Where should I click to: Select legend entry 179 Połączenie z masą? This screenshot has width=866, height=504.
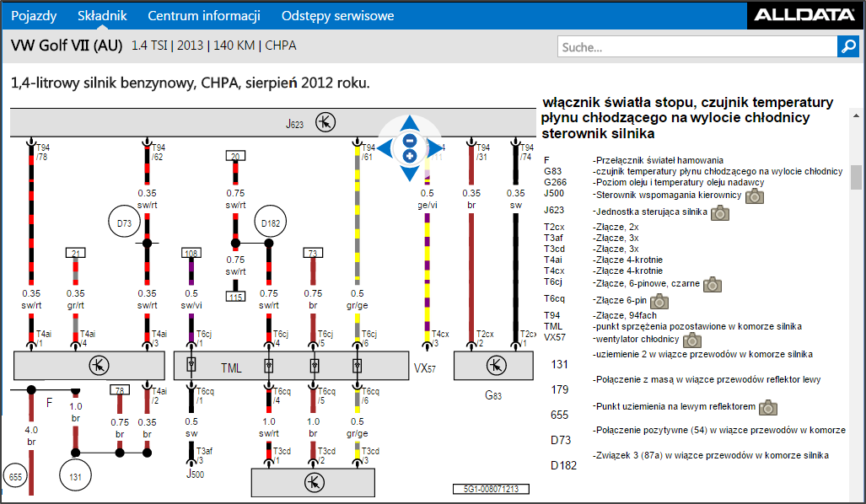pos(686,384)
